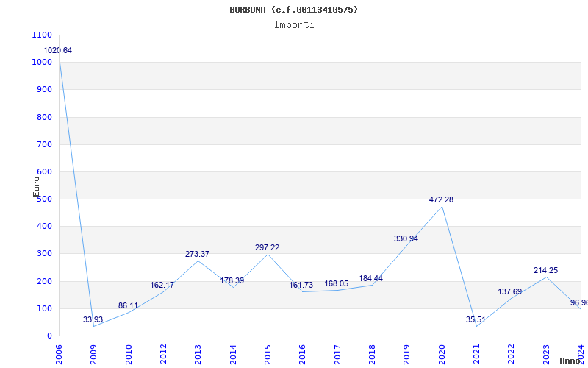Select the 800 y-axis tick
Viewport: 588px width, 368px height.
click(x=44, y=117)
